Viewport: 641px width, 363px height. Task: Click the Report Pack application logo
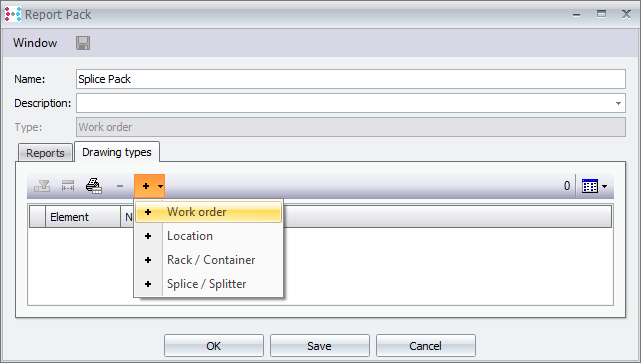[x=13, y=14]
